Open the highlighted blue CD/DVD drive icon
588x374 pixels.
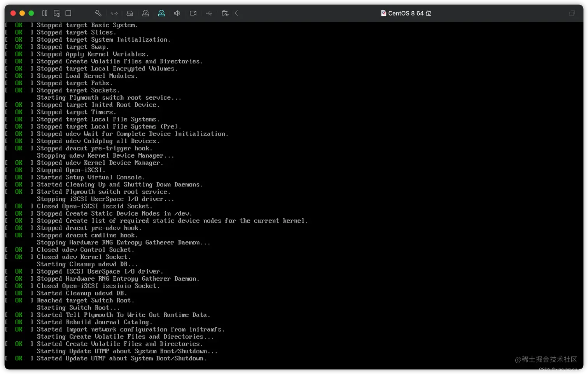tap(161, 13)
